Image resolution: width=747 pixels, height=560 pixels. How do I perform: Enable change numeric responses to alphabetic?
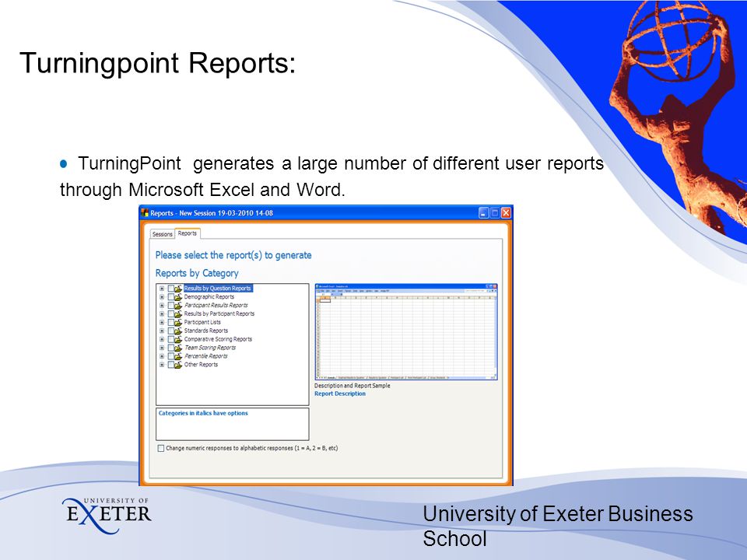click(161, 448)
